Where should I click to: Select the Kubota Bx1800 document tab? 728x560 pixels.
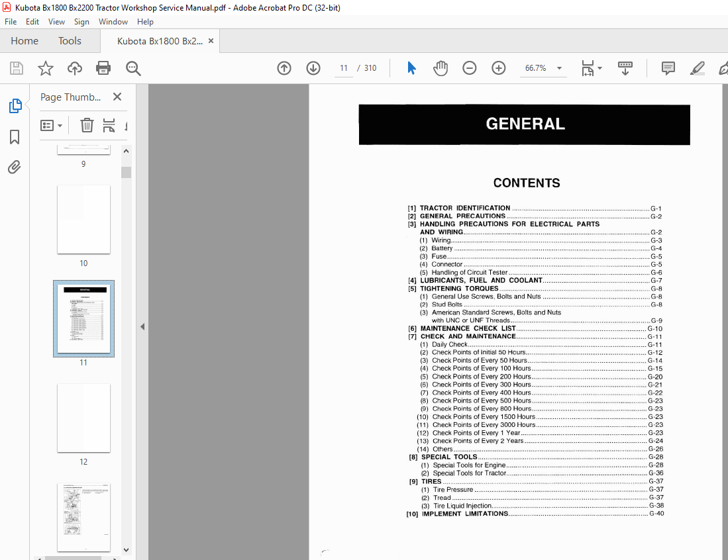(x=160, y=41)
